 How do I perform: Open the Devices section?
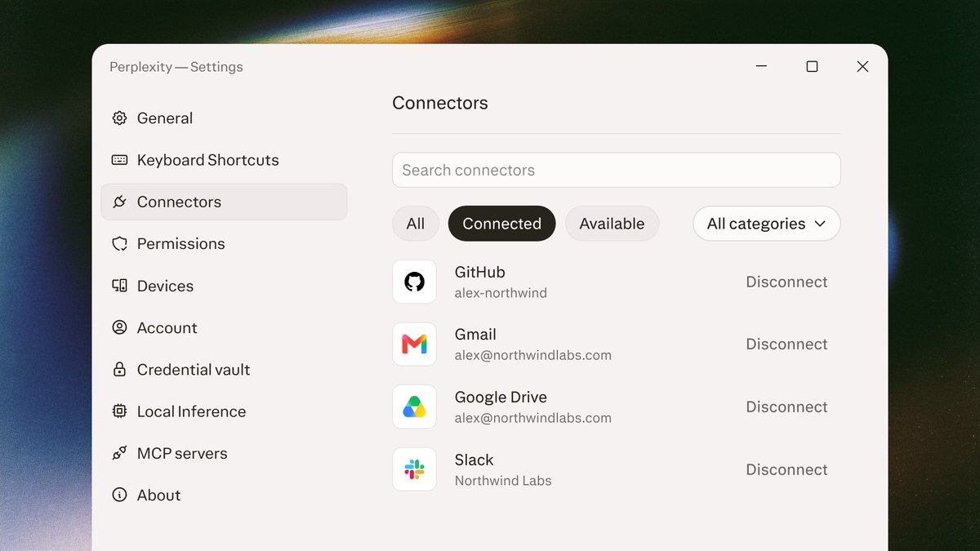coord(224,286)
